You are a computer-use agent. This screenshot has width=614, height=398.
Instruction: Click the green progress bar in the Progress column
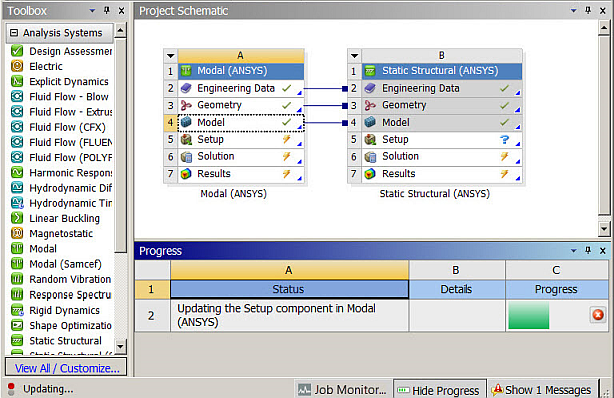529,315
